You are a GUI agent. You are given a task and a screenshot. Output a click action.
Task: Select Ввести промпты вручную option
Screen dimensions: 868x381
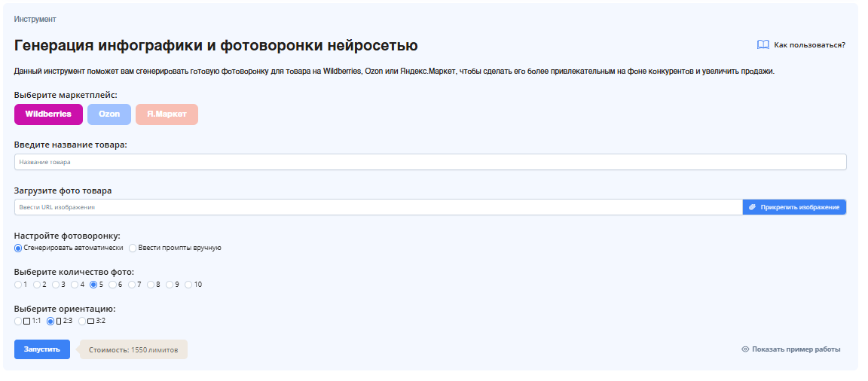click(x=133, y=248)
